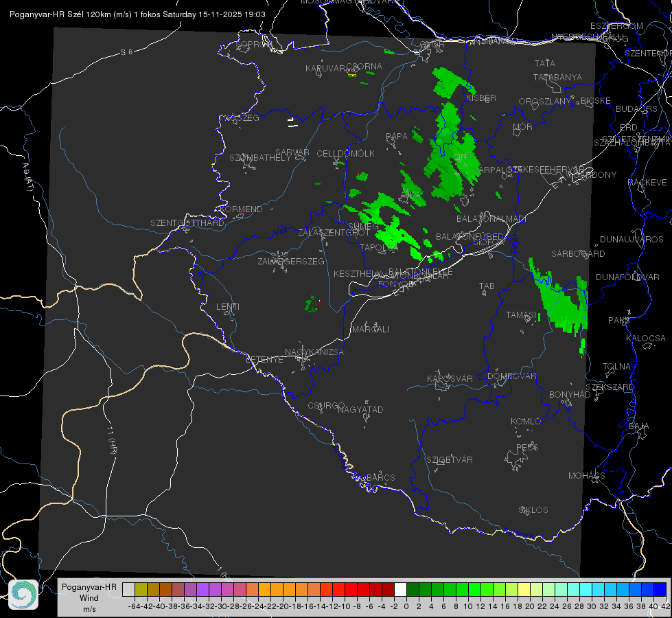Click the KISBÉR label

(x=481, y=98)
